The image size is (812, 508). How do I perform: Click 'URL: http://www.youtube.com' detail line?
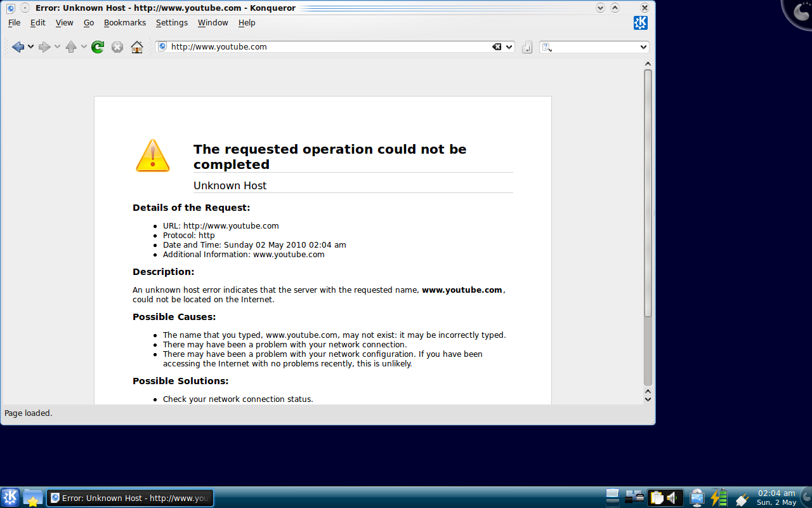[221, 225]
